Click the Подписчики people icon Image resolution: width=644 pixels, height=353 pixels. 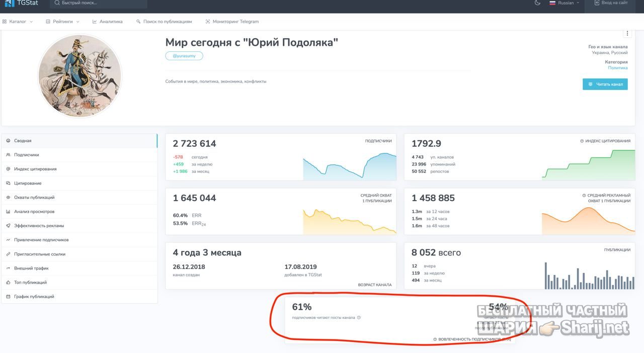tap(8, 155)
